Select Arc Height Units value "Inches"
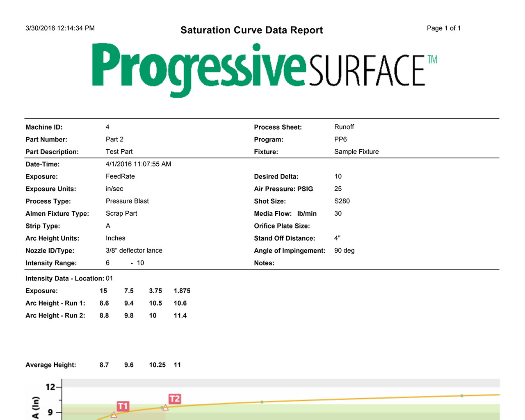 [x=116, y=238]
